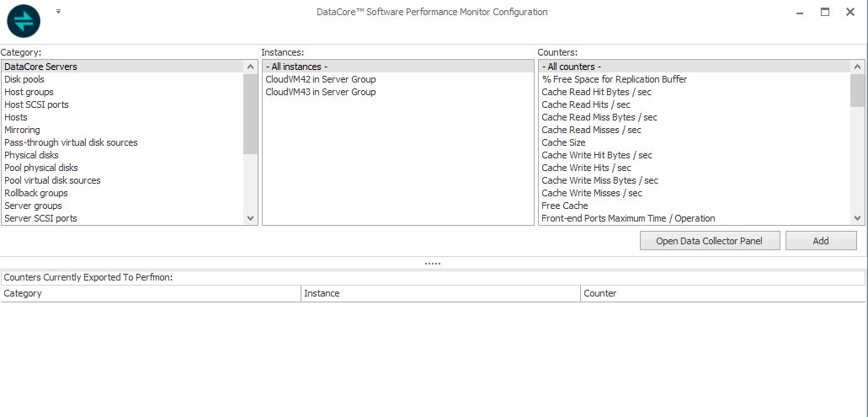
Task: Click the Add button
Action: [820, 241]
